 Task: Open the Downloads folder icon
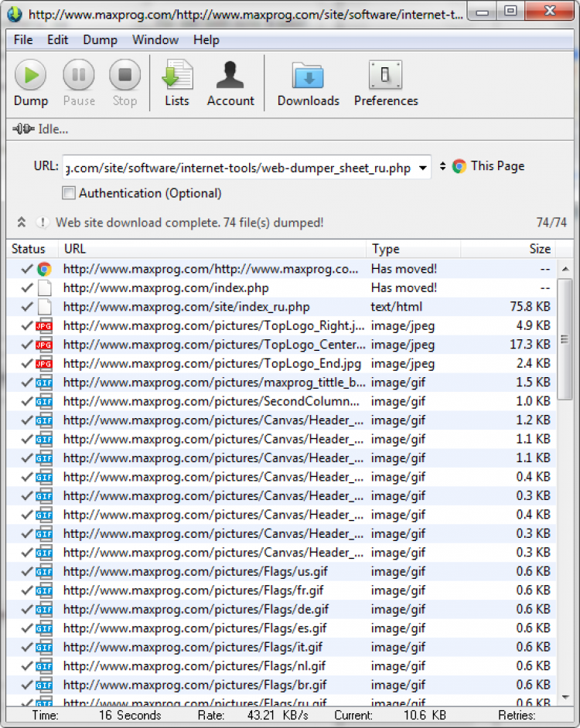tap(308, 83)
